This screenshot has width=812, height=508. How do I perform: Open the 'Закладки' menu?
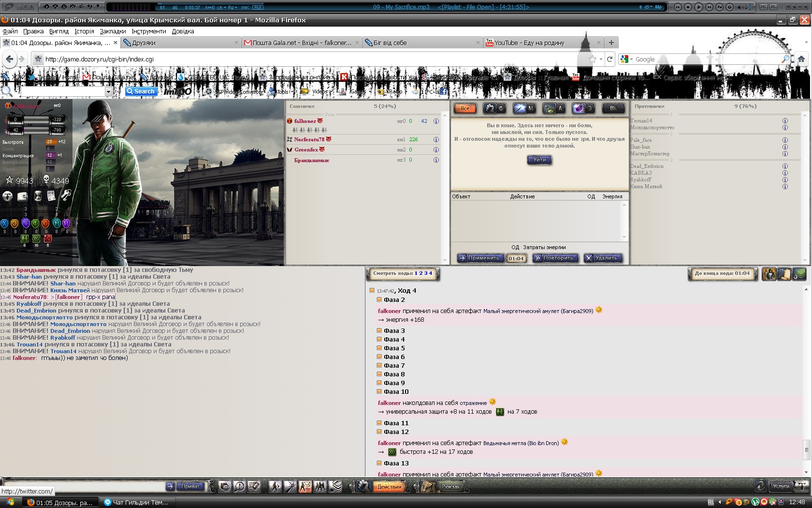click(x=113, y=31)
